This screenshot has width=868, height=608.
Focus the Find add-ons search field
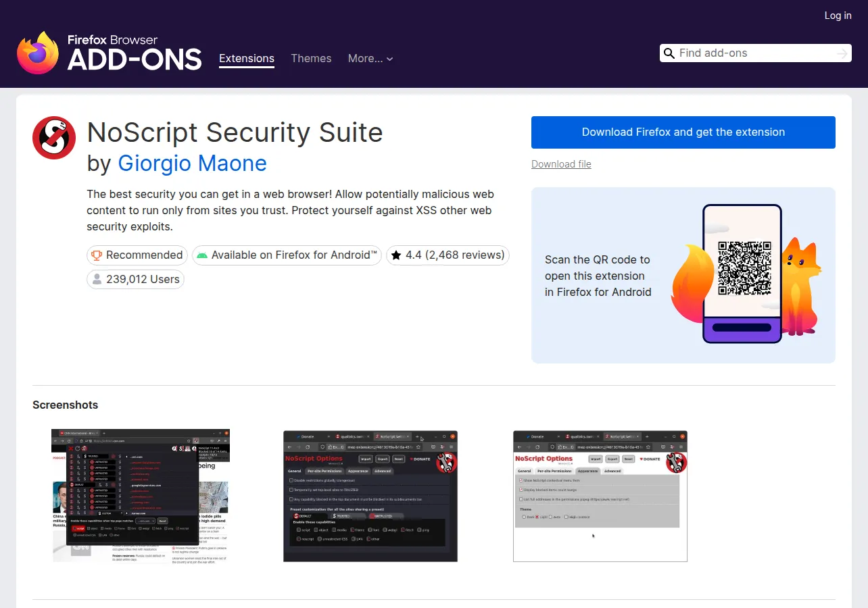click(754, 53)
